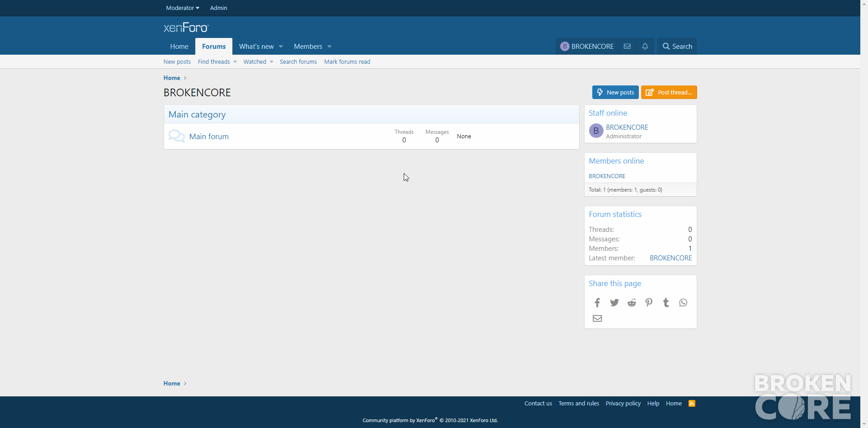Open the conversations inbox envelope icon
Viewport: 868px width, 428px height.
point(627,46)
